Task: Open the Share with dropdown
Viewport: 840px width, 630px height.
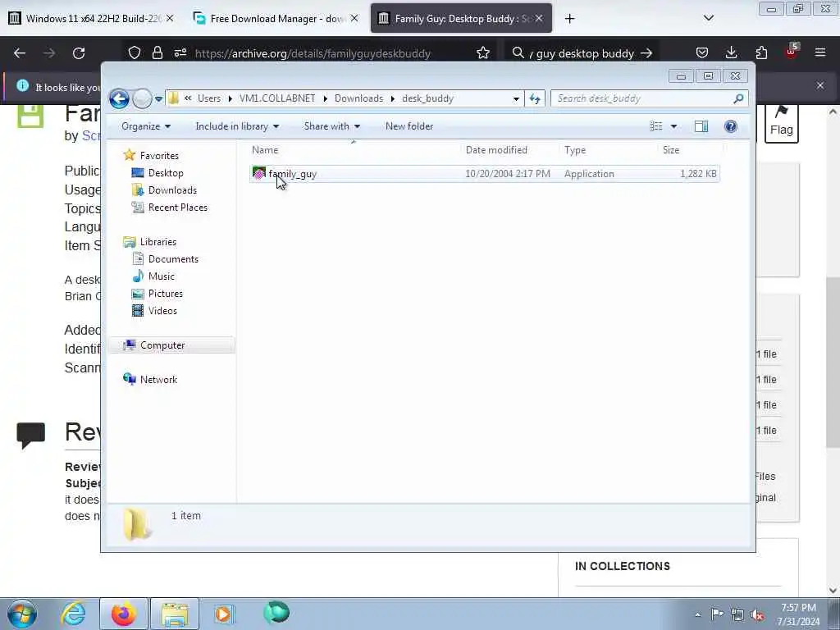Action: (x=331, y=126)
